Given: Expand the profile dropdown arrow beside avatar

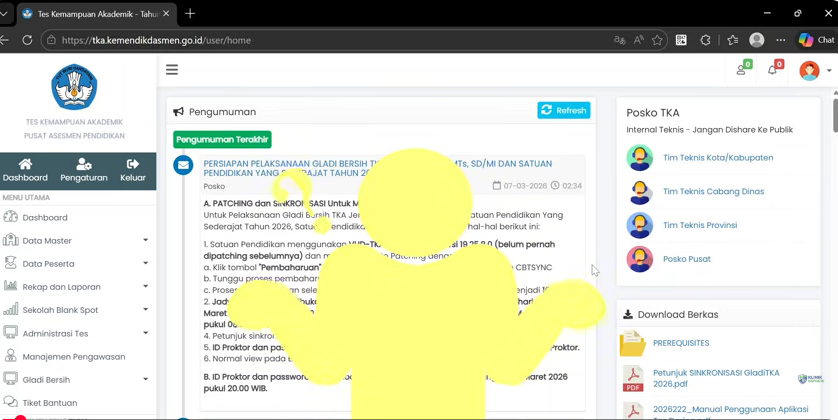Looking at the screenshot, I should click(x=829, y=71).
